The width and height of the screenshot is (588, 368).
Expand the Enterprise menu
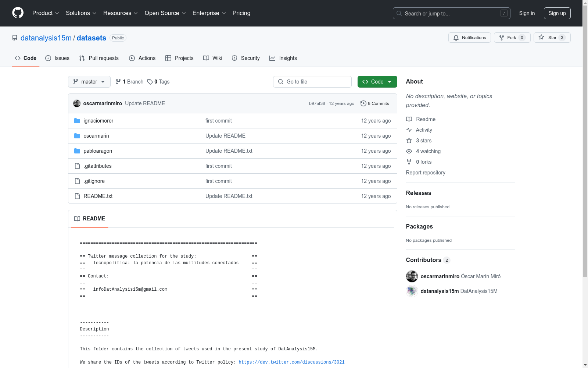coord(209,13)
